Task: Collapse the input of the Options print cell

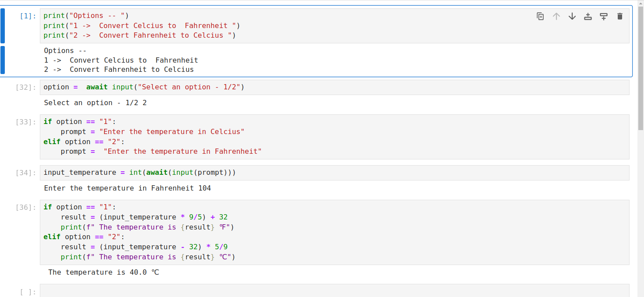Action: [4, 25]
